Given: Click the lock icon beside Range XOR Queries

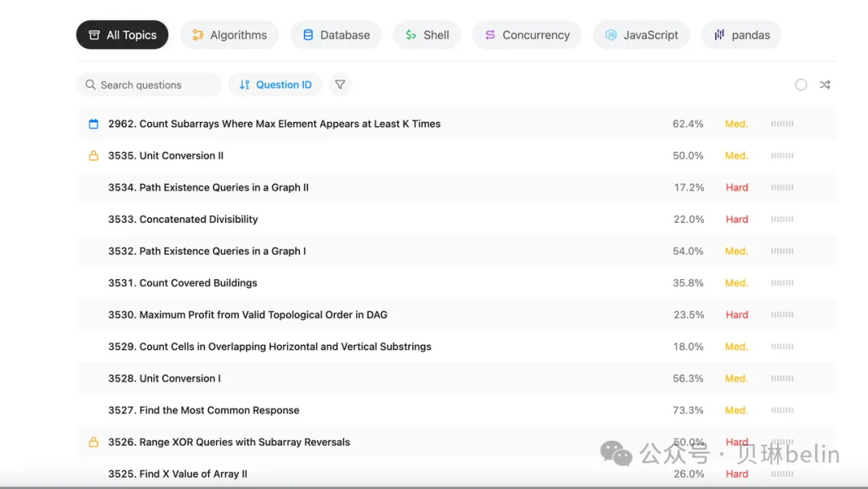Looking at the screenshot, I should (93, 442).
